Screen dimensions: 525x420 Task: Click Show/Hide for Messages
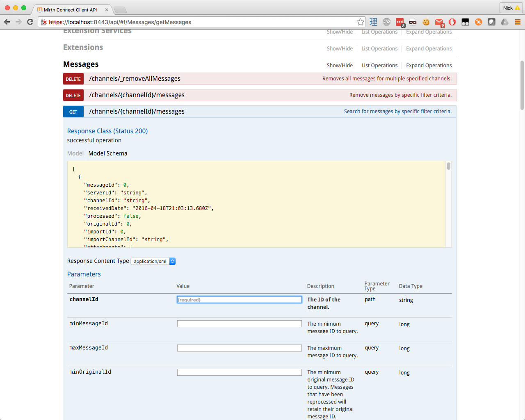click(x=340, y=65)
